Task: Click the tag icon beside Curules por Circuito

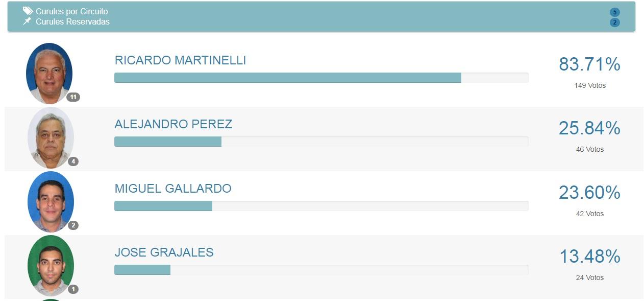Action: pos(28,11)
